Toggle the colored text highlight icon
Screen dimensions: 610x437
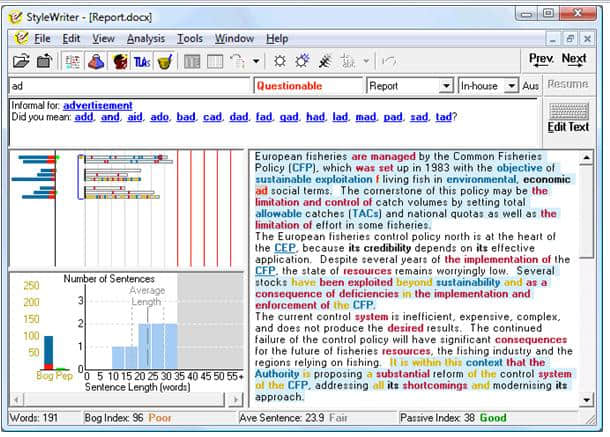pyautogui.click(x=72, y=61)
